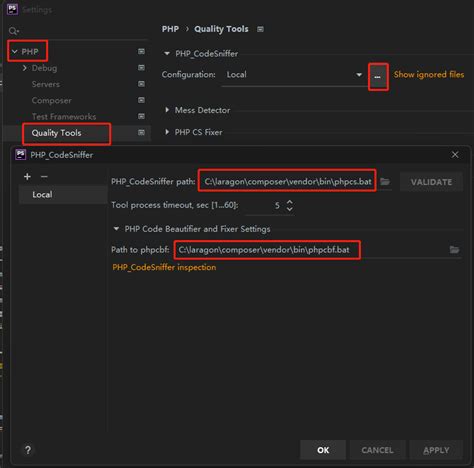Open help with the question mark icon
The height and width of the screenshot is (468, 474).
(28, 450)
